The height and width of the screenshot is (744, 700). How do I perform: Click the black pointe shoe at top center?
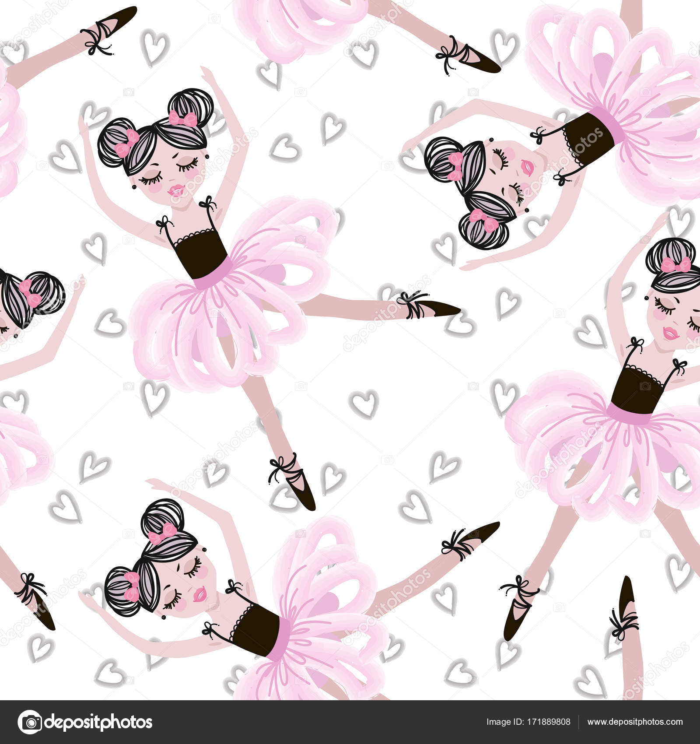coord(477,60)
